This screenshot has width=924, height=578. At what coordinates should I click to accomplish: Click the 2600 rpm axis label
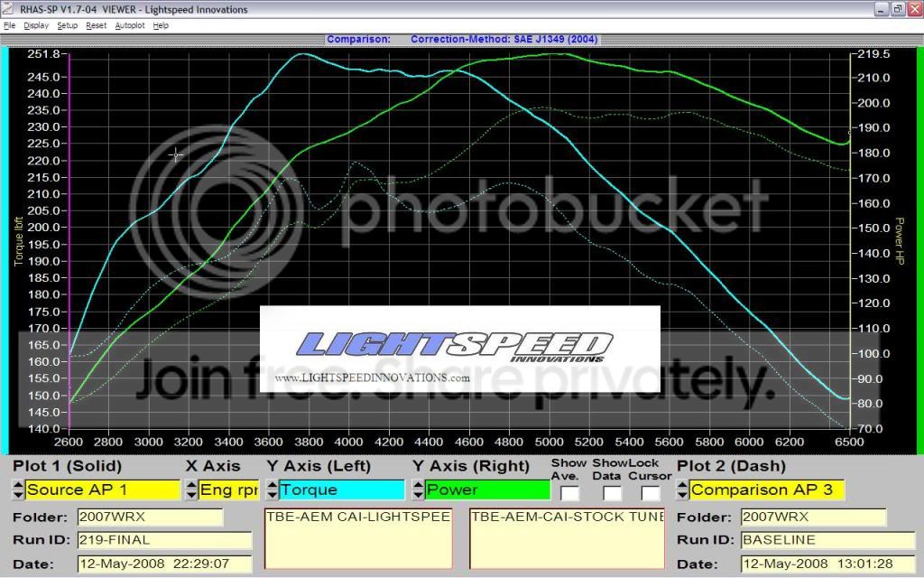pyautogui.click(x=69, y=442)
